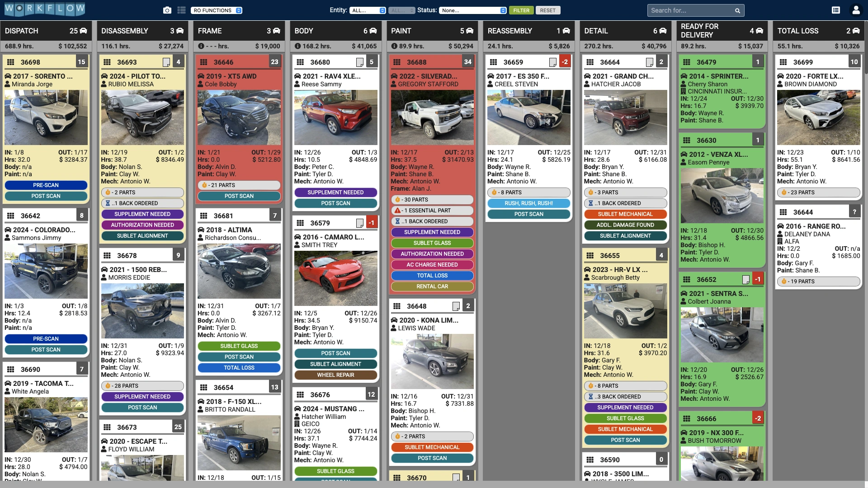868x488 pixels.
Task: Toggle PRE-SCAN tag on RO 36698
Action: point(46,185)
